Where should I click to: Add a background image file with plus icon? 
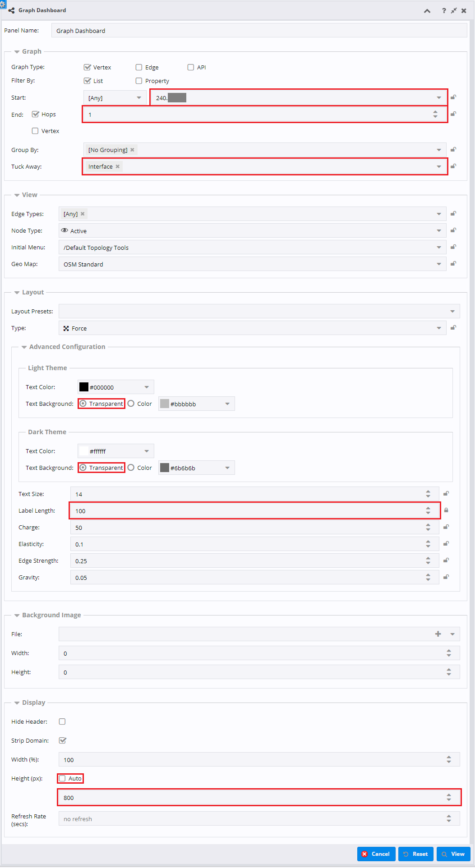[438, 634]
